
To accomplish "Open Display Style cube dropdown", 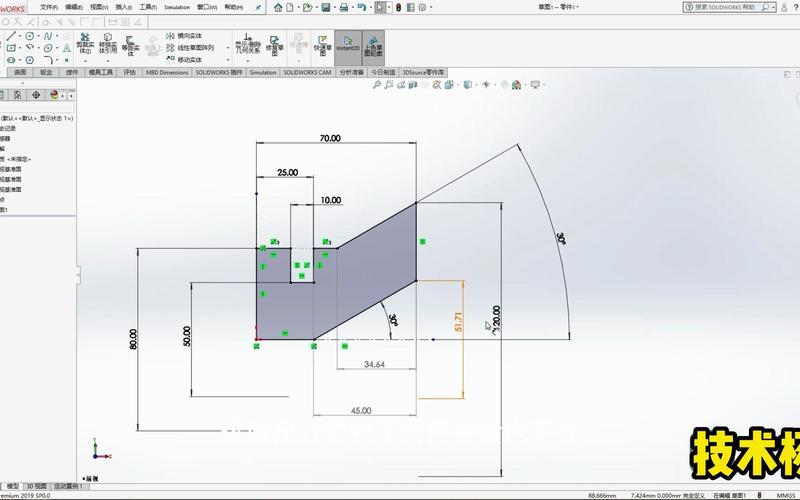I will point(468,85).
